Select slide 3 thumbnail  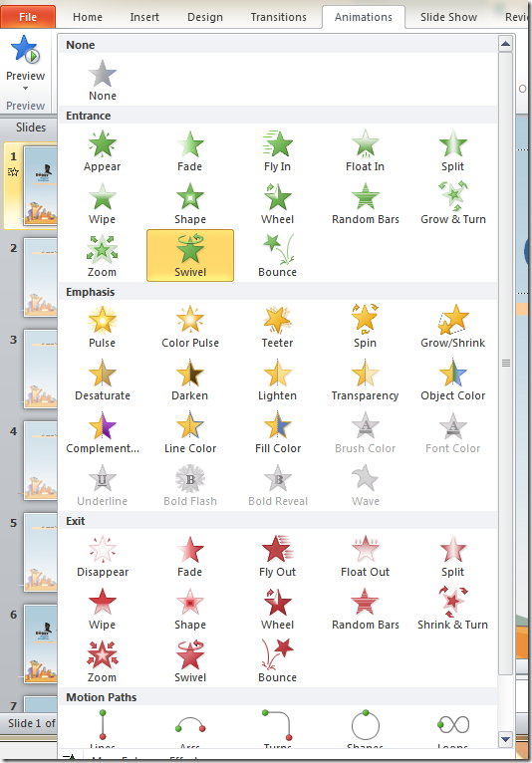pyautogui.click(x=41, y=369)
